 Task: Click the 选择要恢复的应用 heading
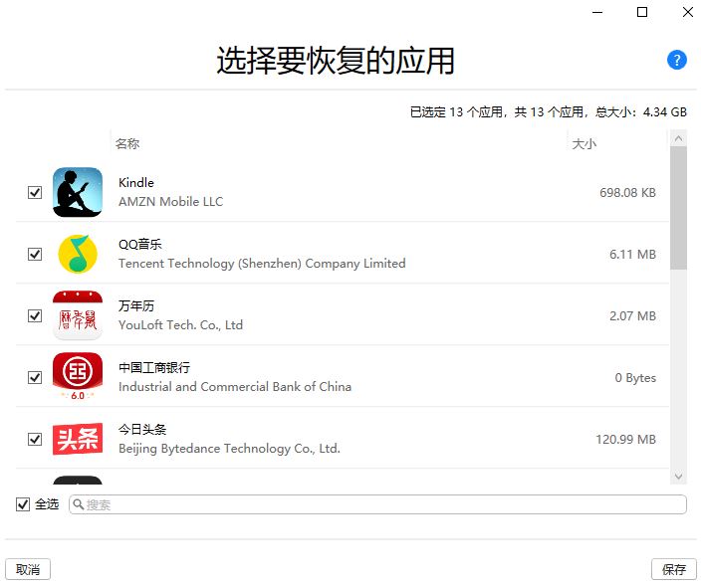tap(336, 61)
